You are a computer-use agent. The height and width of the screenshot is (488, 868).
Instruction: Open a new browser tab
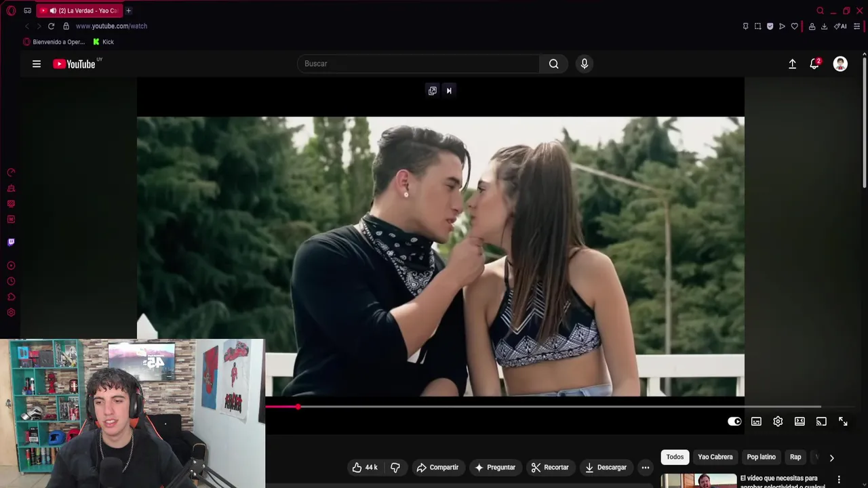128,11
